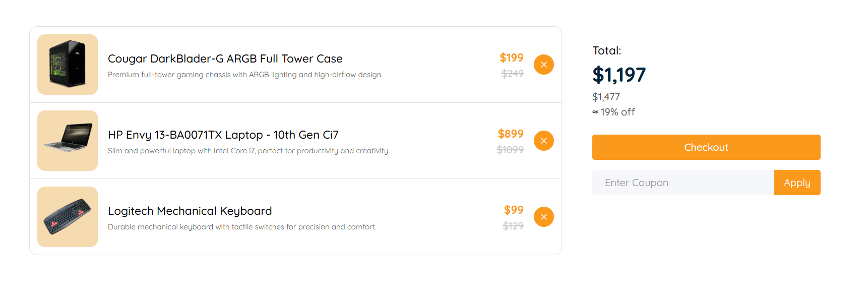Remove HP Envy laptop from cart
Screen dimensions: 868x301
tap(544, 141)
